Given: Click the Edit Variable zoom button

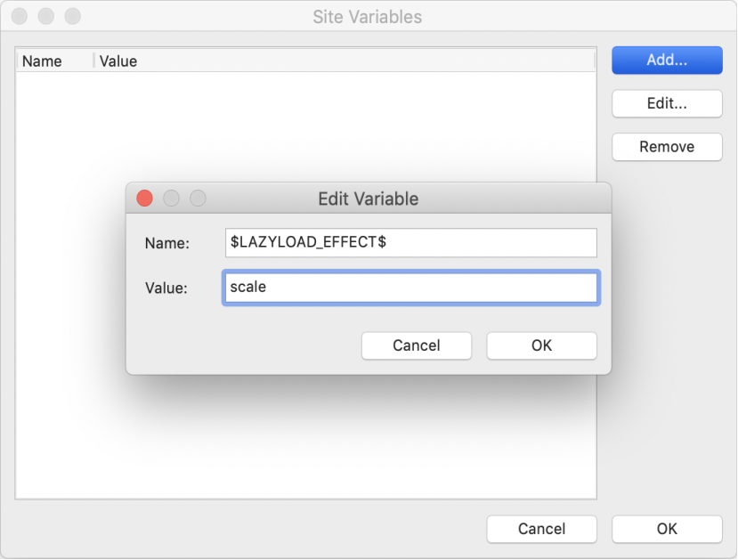Looking at the screenshot, I should [x=198, y=199].
